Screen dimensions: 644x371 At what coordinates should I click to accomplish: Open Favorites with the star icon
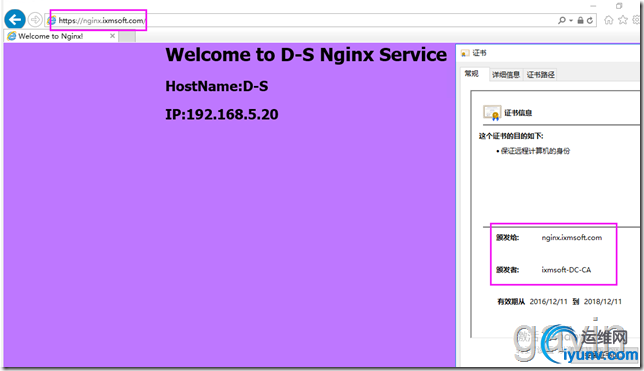(623, 20)
